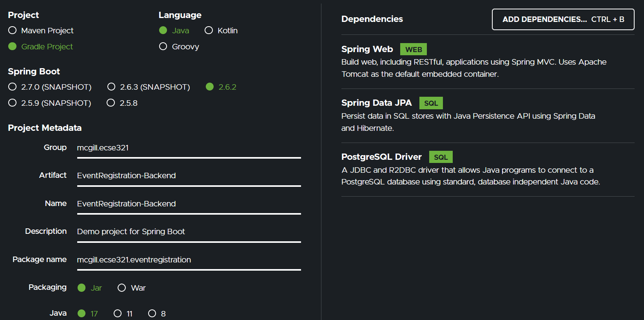The width and height of the screenshot is (644, 320).
Task: Click the Add Dependencies button
Action: coord(563,19)
